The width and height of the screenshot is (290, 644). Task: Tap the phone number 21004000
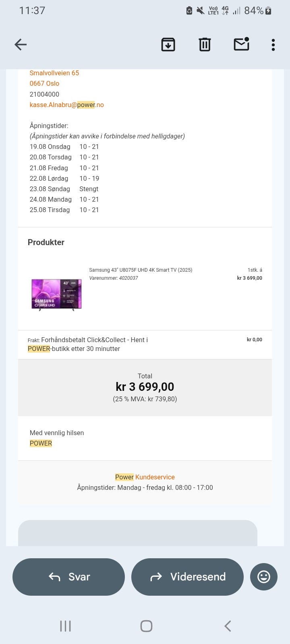click(x=44, y=94)
